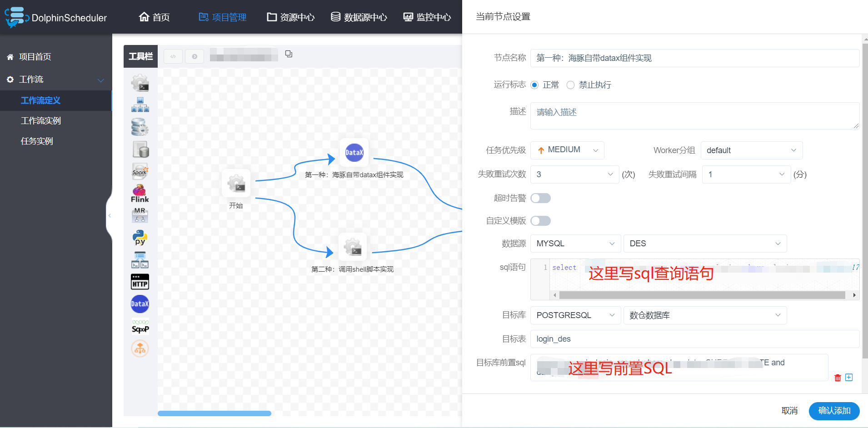Select the Spark task icon

[140, 171]
